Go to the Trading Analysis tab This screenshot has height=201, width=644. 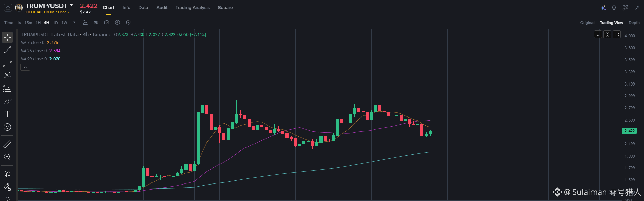193,7
